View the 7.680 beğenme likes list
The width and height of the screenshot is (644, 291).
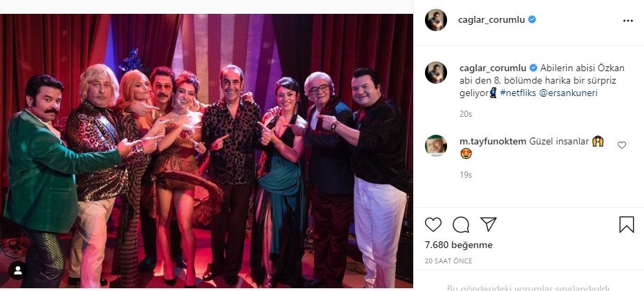pos(458,245)
